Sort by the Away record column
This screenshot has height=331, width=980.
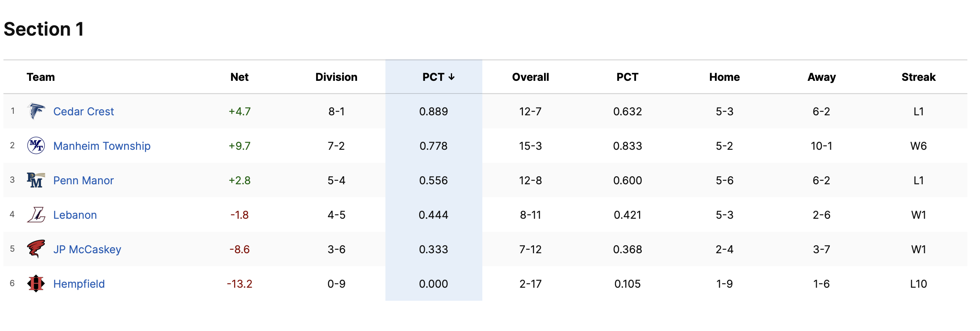[822, 77]
